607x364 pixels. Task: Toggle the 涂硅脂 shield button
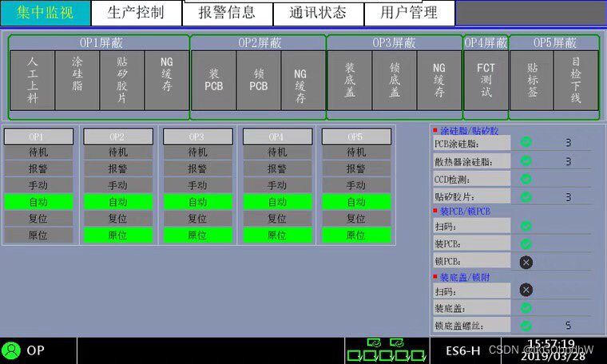(x=77, y=81)
